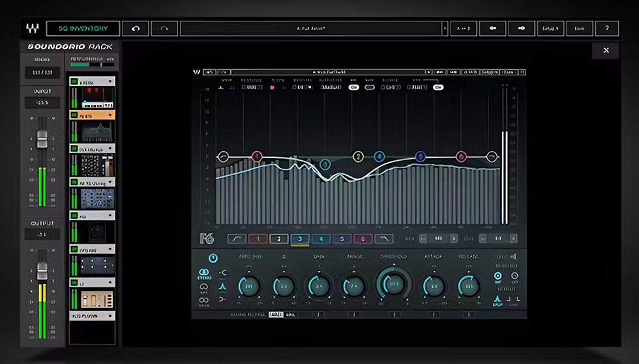This screenshot has height=364, width=639.
Task: Select yellow band 2 node on the graph
Action: point(358,157)
